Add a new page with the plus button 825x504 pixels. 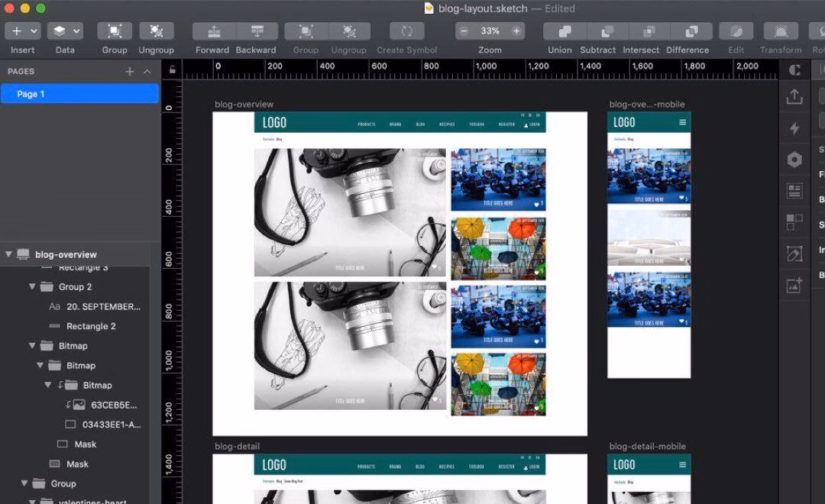[x=130, y=71]
